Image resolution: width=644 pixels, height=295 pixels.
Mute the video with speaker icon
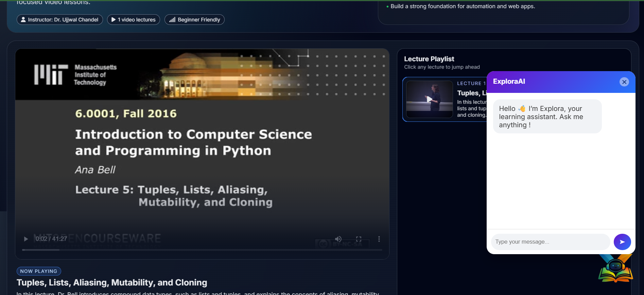pyautogui.click(x=338, y=239)
